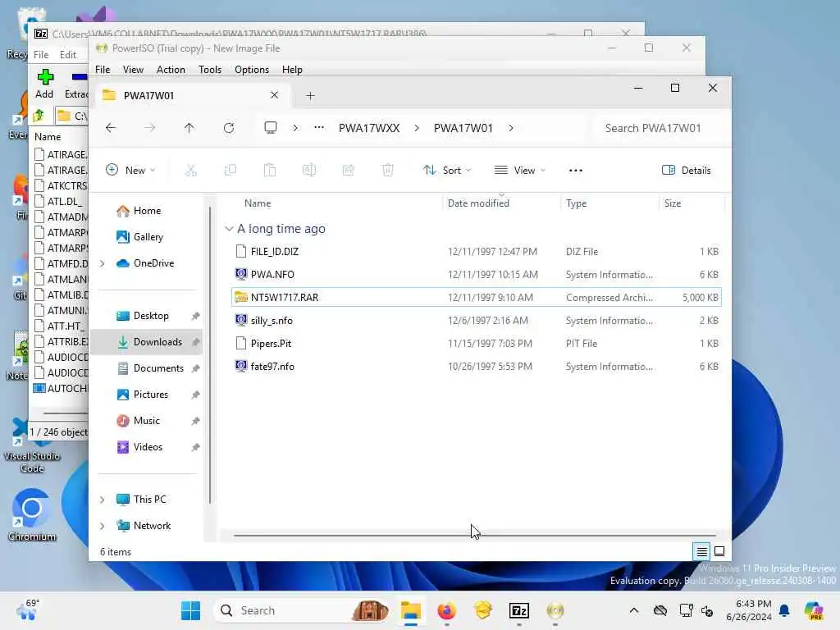Click the Delete trash icon in Explorer
This screenshot has height=630, width=840.
[x=387, y=171]
